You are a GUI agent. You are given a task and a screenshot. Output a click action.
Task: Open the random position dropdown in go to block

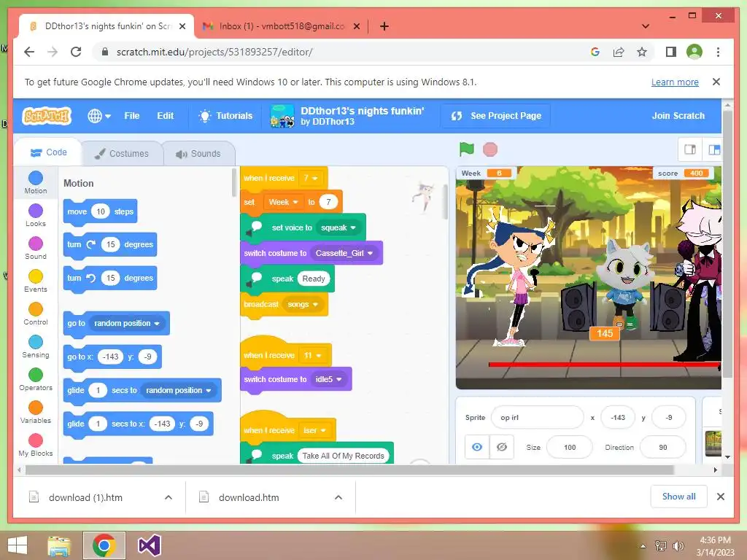126,323
